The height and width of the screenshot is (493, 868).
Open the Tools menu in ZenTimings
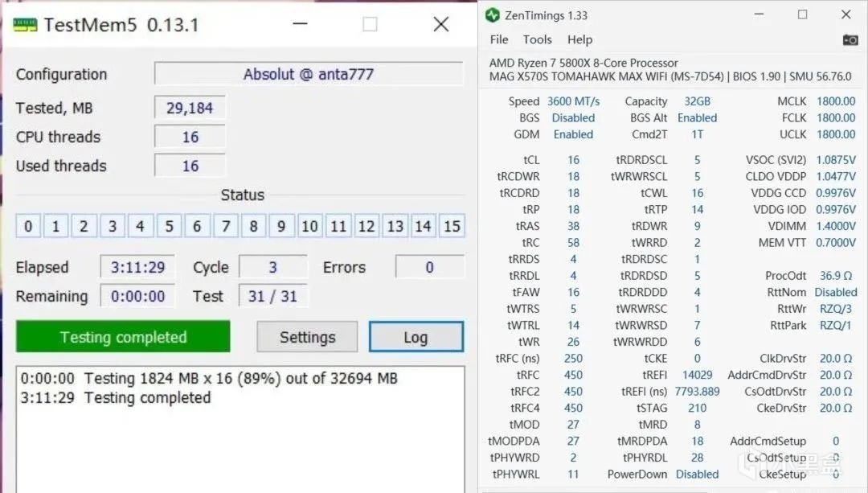pos(538,40)
